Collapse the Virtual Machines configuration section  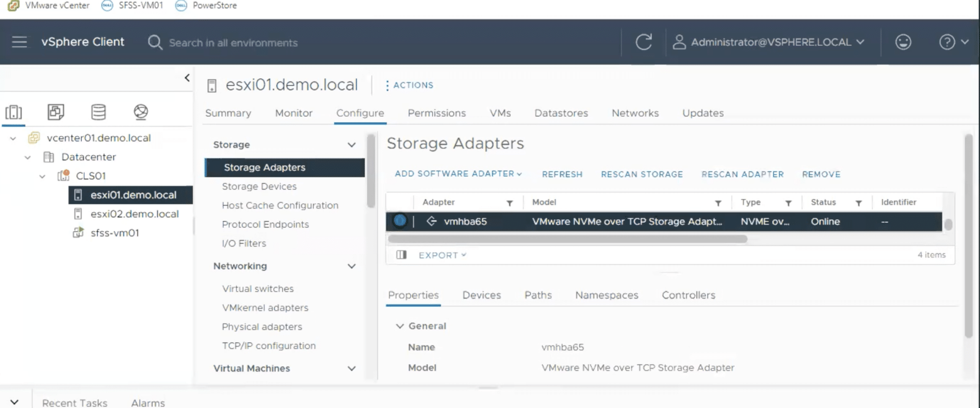(352, 368)
